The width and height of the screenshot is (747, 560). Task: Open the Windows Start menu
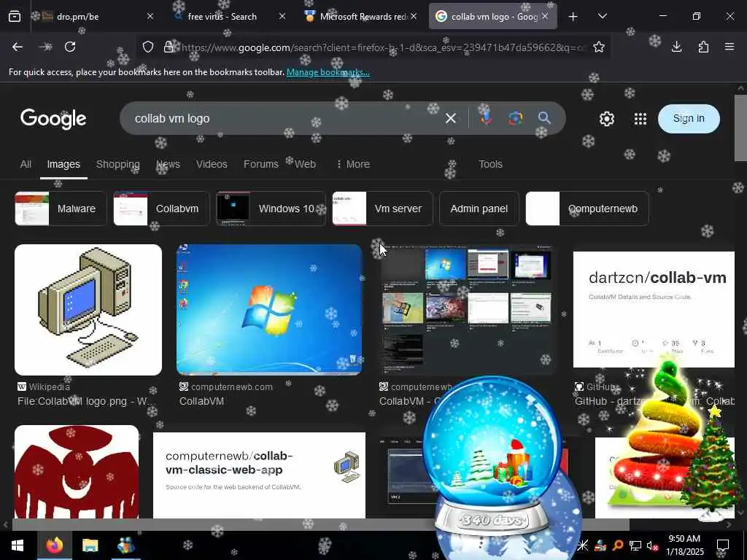click(18, 545)
